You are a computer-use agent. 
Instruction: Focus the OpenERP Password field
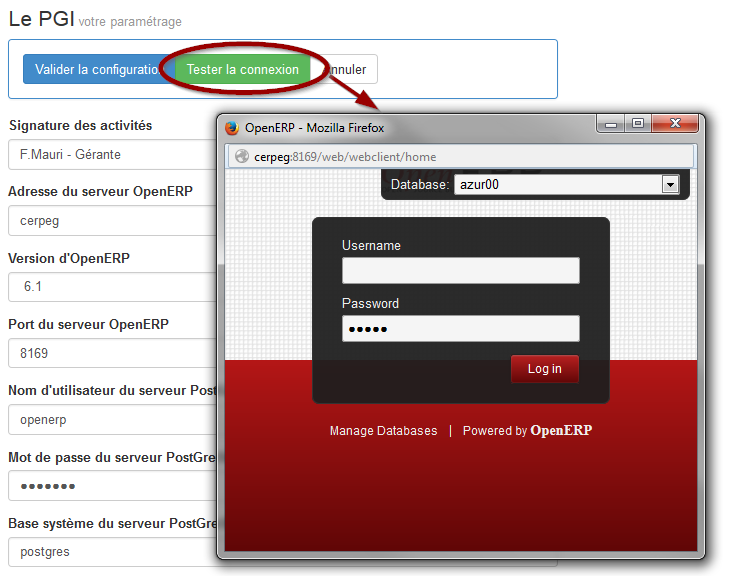pos(461,329)
